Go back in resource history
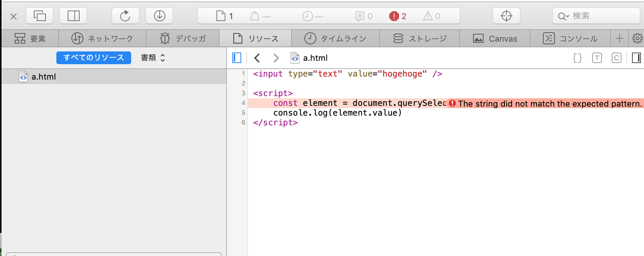 coord(257,58)
